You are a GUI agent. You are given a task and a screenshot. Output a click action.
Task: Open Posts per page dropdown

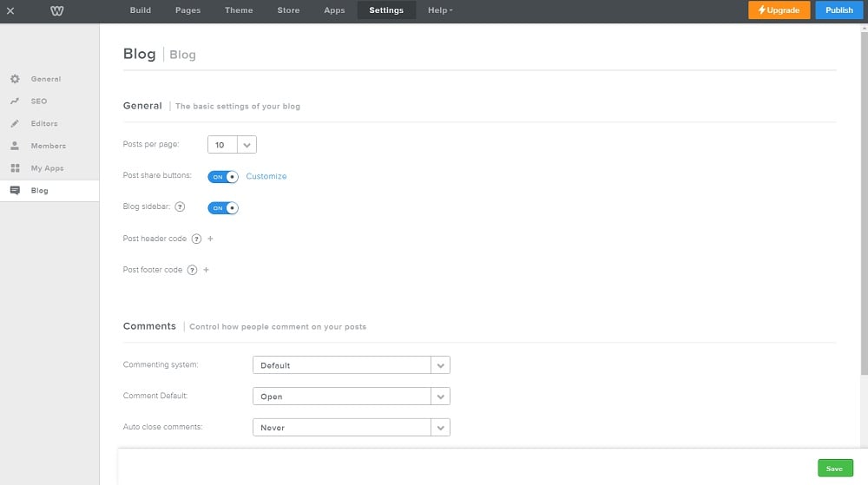[232, 145]
